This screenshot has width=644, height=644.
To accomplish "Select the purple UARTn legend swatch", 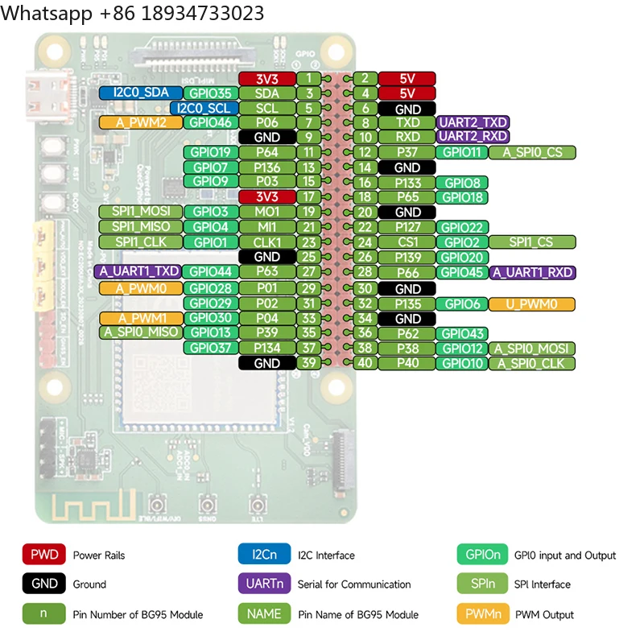I will 264,583.
